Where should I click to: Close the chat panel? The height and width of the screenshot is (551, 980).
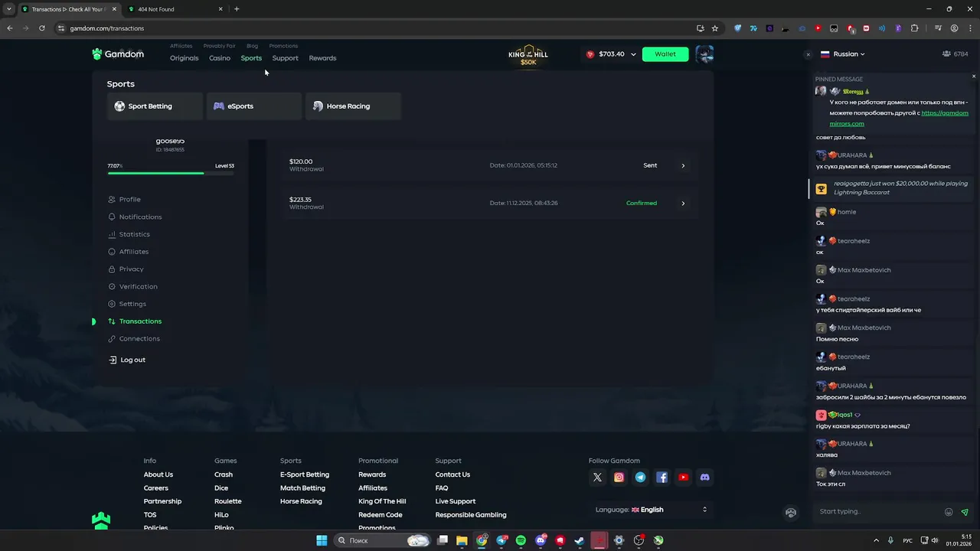click(808, 54)
